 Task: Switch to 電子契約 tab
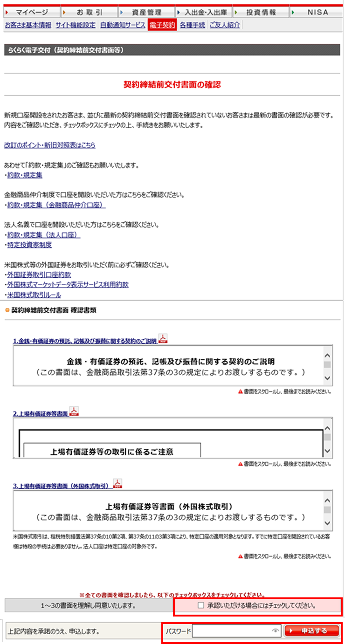[162, 25]
